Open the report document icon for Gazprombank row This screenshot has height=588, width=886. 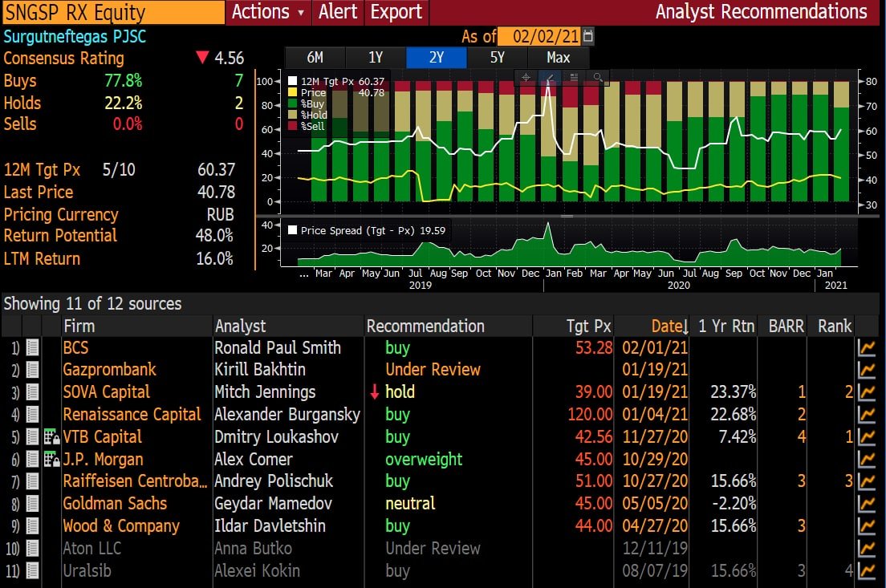(32, 370)
